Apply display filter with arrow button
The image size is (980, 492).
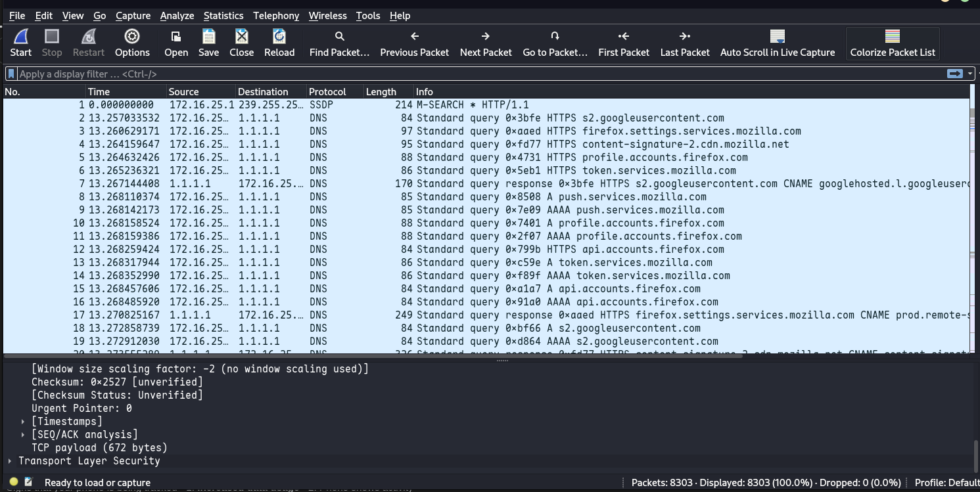coord(955,74)
